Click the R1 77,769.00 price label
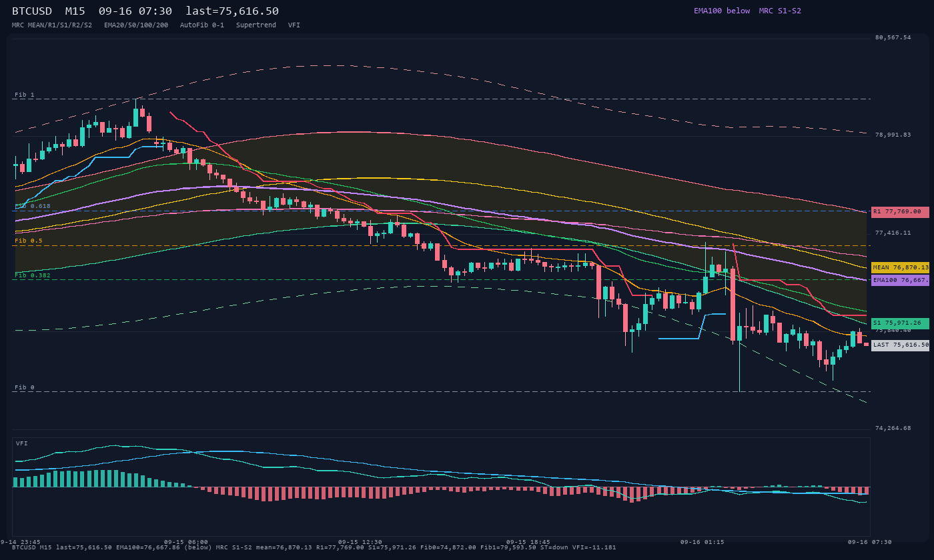This screenshot has height=560, width=934. (x=900, y=212)
